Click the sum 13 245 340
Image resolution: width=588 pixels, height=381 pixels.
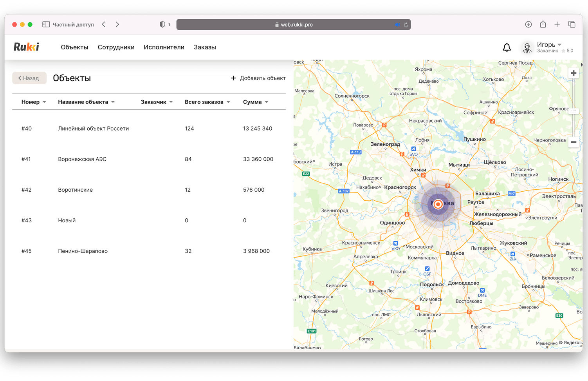tap(258, 129)
